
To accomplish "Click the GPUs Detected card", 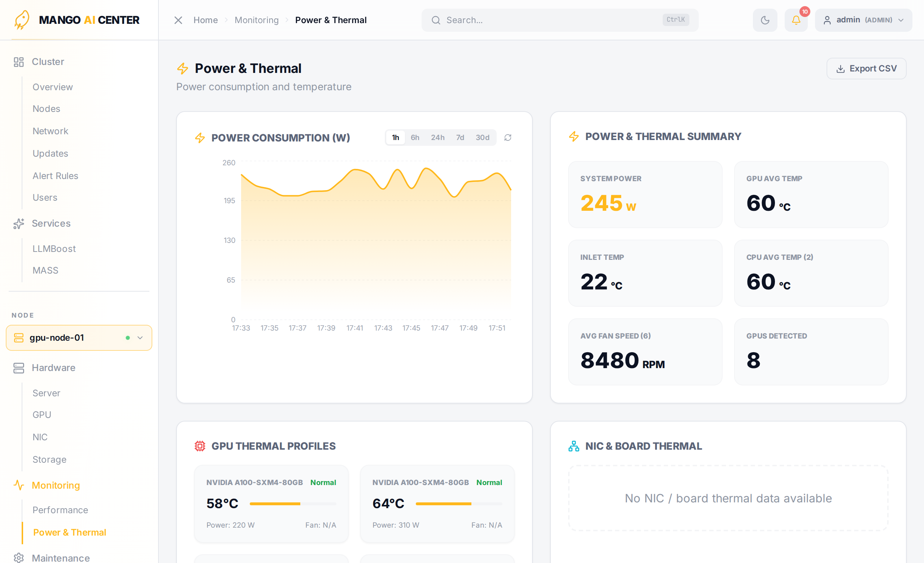I will 811,352.
